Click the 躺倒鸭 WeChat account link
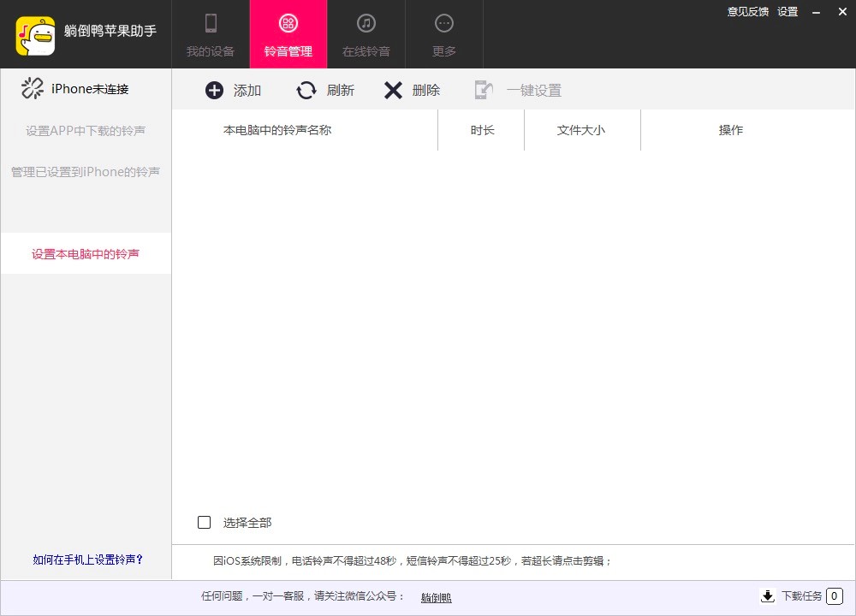 pyautogui.click(x=436, y=598)
